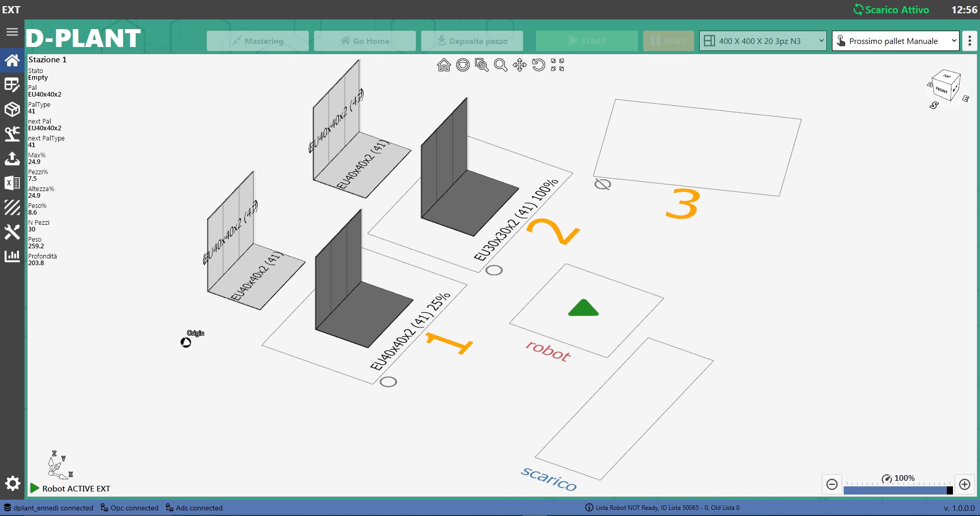980x516 pixels.
Task: Click the Lista Robot NOT Ready info message
Action: coord(663,508)
